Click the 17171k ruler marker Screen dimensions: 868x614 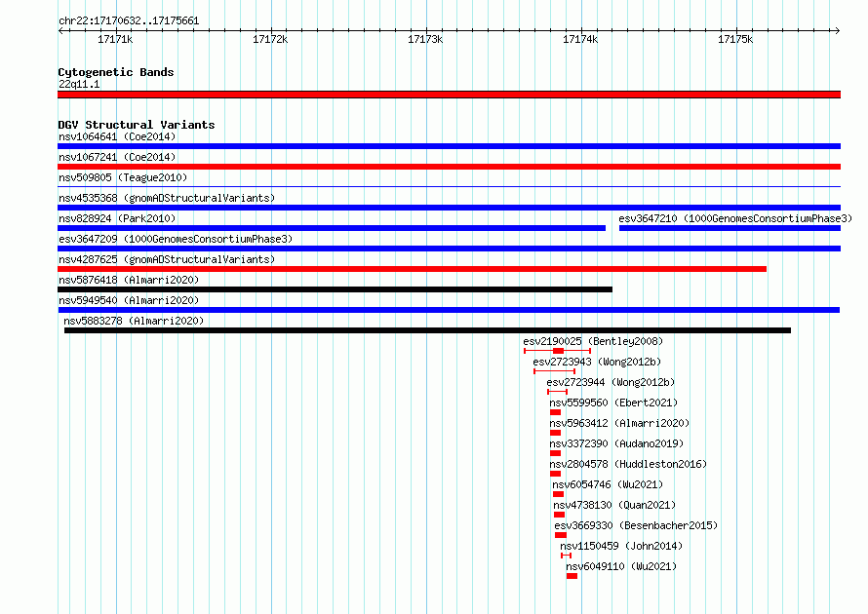[115, 39]
